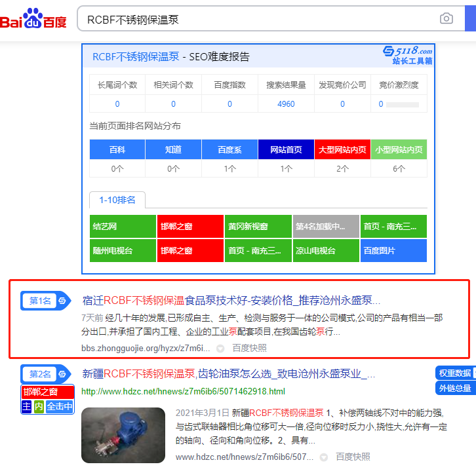Click the search results count 4960
Viewport: 476px width, 473px height.
[x=286, y=104]
